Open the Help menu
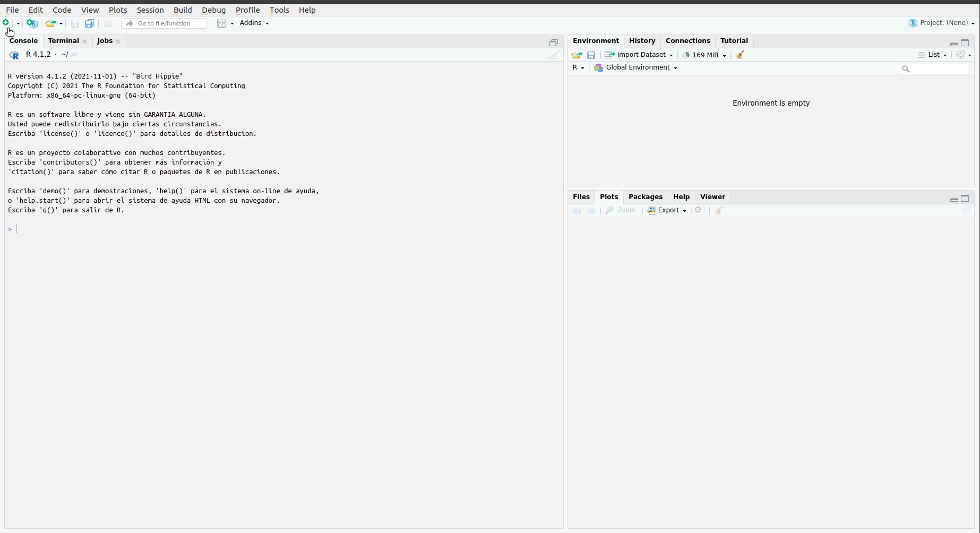The image size is (980, 533). 307,10
